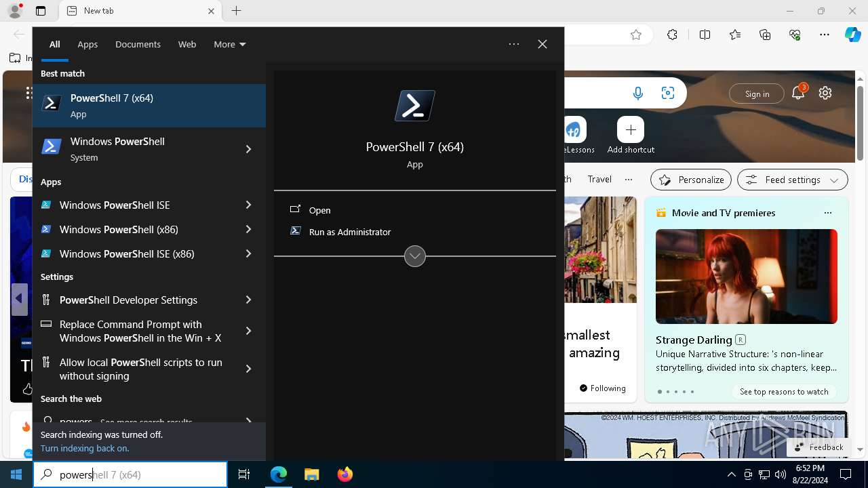Select the Windows PowerShell (x86) app icon
The width and height of the screenshot is (868, 488).
46,229
